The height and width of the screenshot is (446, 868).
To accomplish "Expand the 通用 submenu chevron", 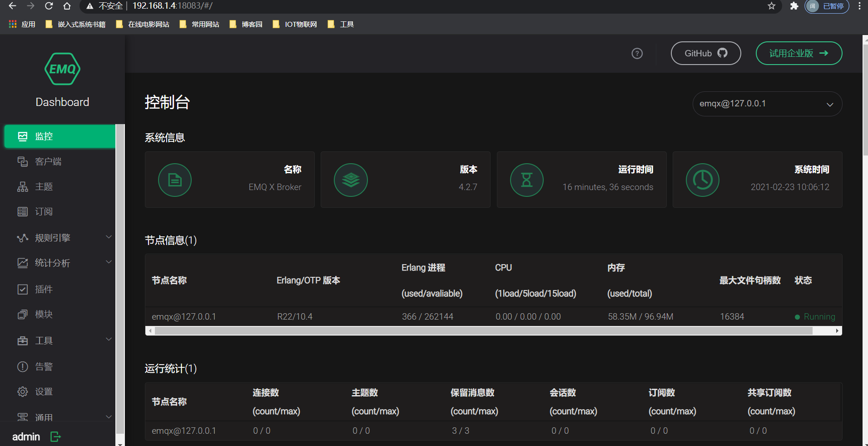I will pyautogui.click(x=109, y=417).
